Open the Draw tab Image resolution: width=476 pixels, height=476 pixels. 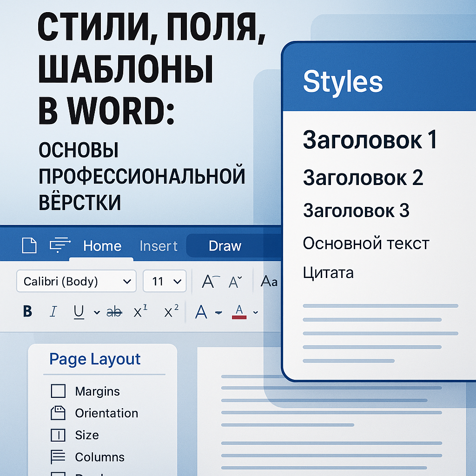click(x=225, y=246)
